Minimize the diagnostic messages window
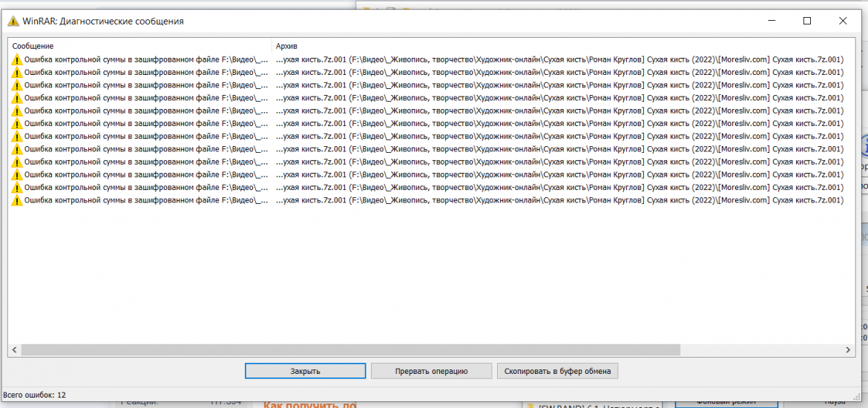The height and width of the screenshot is (408, 868). pyautogui.click(x=772, y=21)
